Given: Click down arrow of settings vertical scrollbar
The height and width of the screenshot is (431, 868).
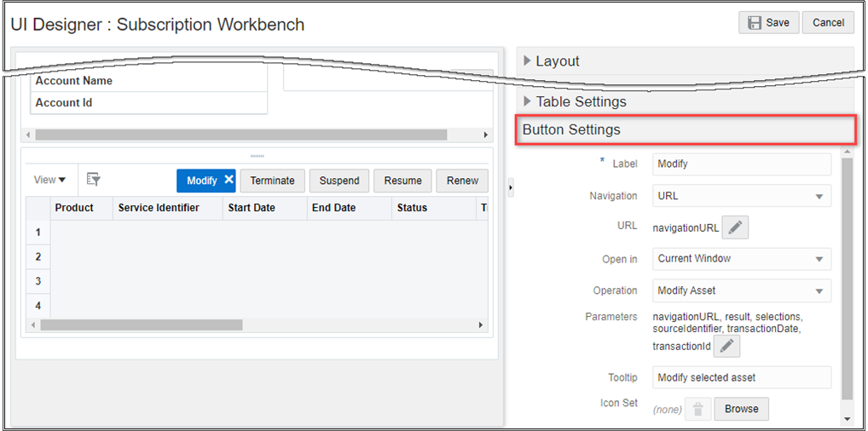Looking at the screenshot, I should (x=847, y=419).
